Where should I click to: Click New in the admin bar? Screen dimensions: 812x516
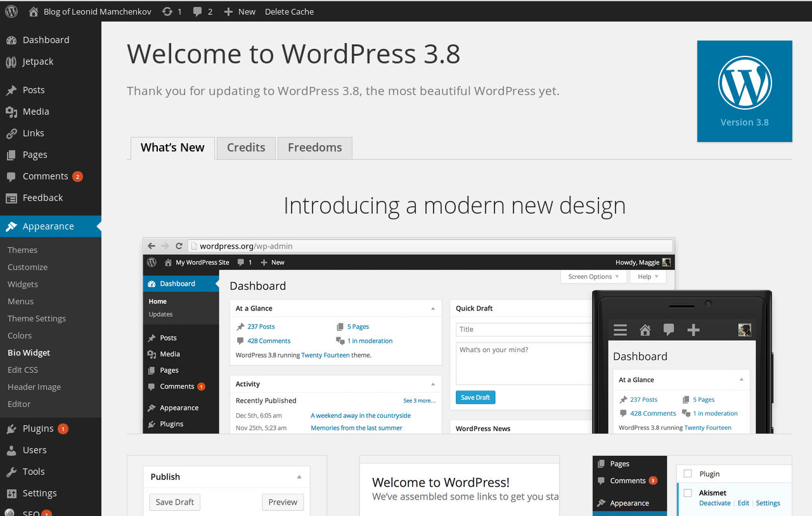247,11
